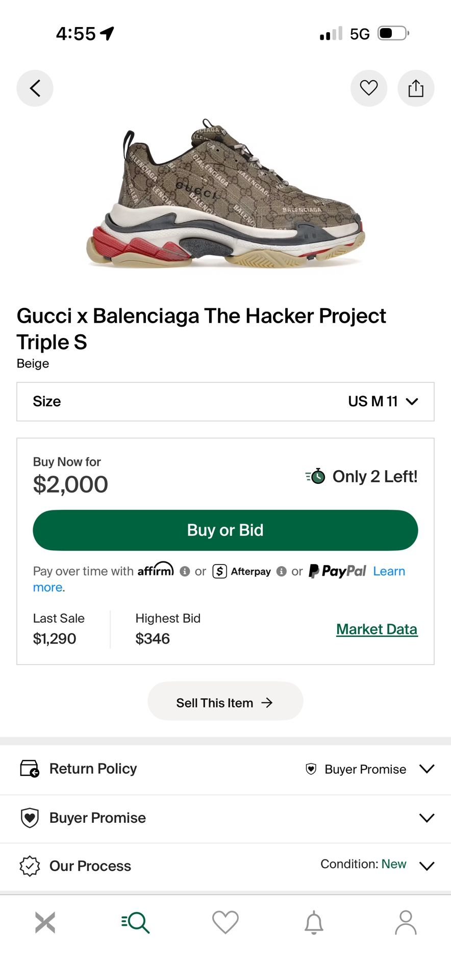451x980 pixels.
Task: Open the account profile icon
Action: coord(406,922)
